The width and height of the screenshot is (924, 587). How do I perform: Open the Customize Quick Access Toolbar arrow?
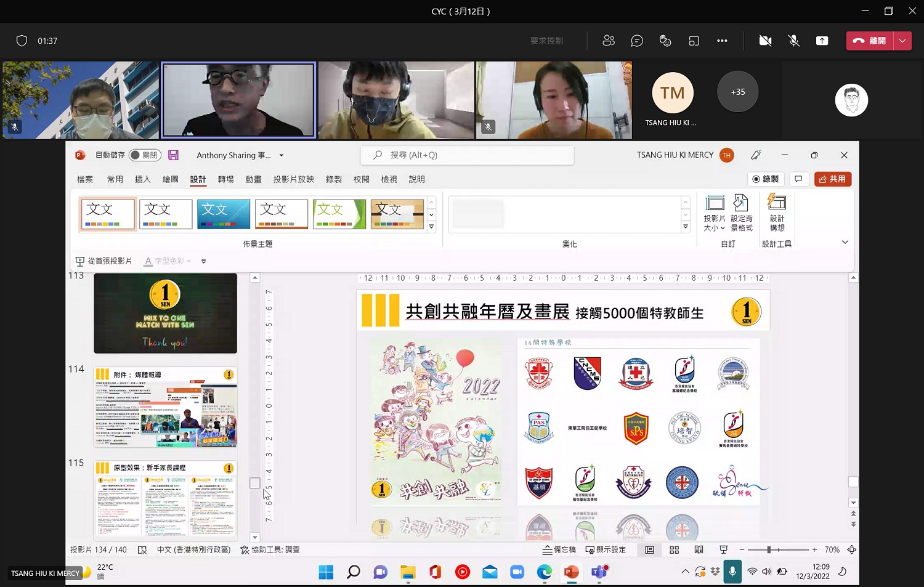pos(203,261)
